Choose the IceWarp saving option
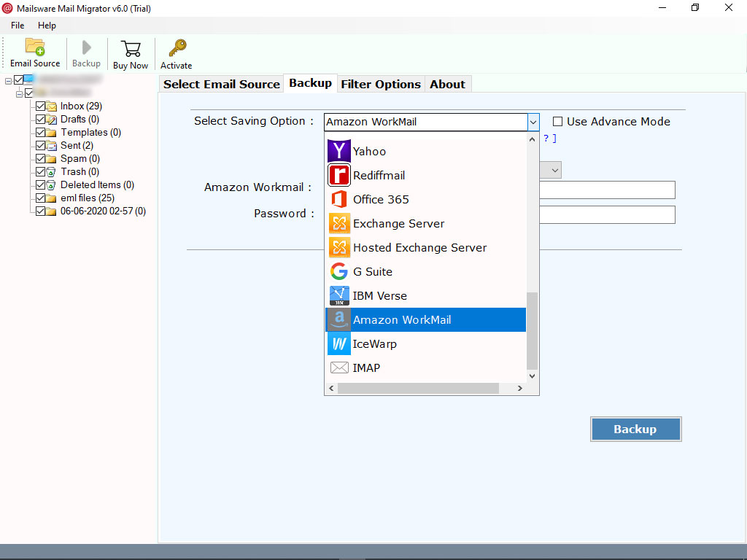 (374, 343)
